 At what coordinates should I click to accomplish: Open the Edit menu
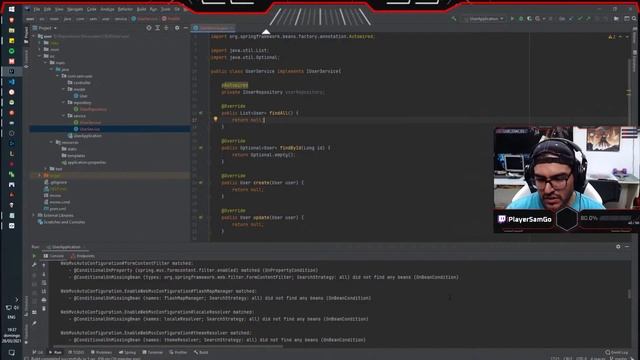(47, 9)
